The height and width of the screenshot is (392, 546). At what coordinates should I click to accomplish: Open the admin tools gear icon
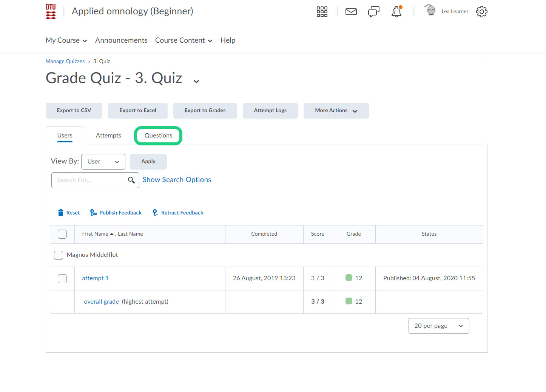coord(481,12)
